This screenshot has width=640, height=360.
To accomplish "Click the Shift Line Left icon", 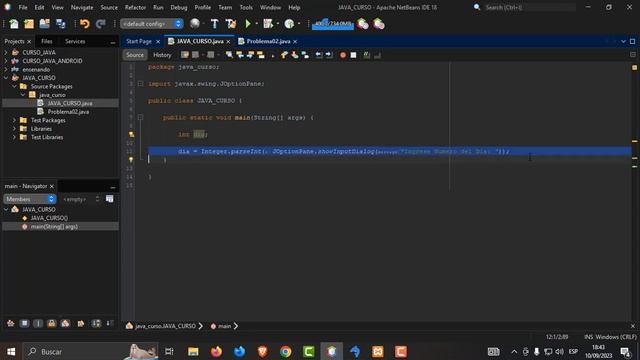I will pos(318,55).
